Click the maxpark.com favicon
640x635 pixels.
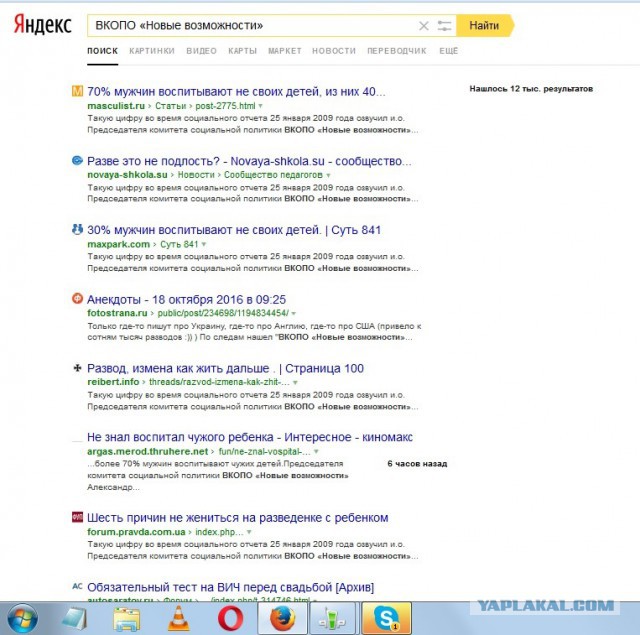click(x=77, y=229)
